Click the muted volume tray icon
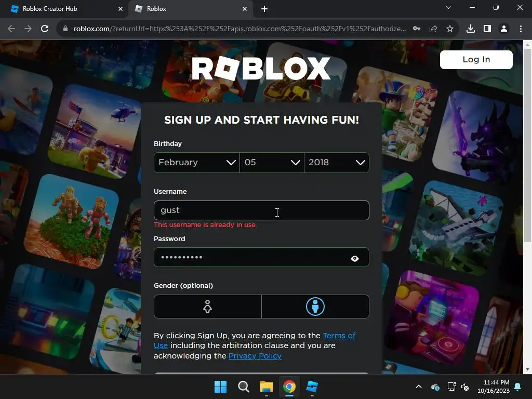532x399 pixels. tap(465, 387)
